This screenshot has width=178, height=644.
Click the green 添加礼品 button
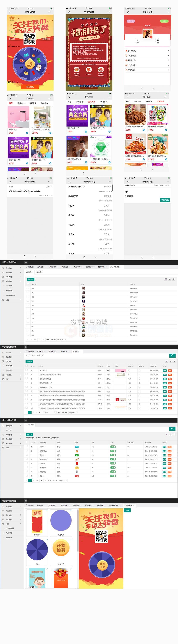pyautogui.click(x=29, y=435)
